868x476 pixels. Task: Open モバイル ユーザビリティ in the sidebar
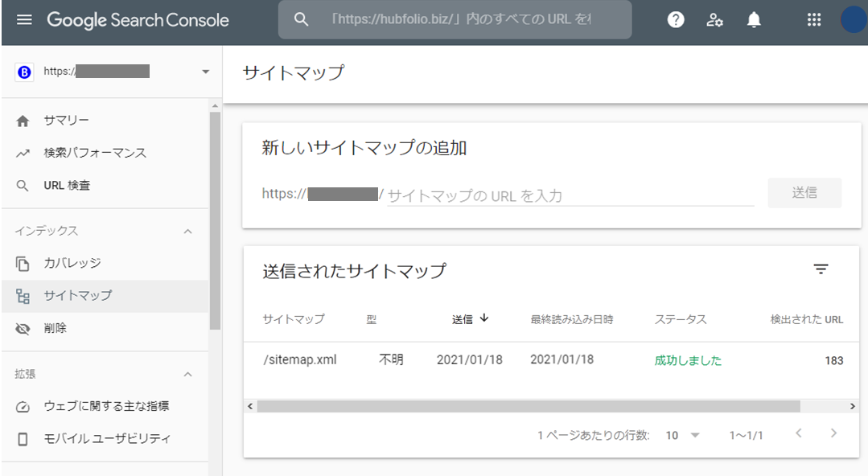click(x=105, y=440)
